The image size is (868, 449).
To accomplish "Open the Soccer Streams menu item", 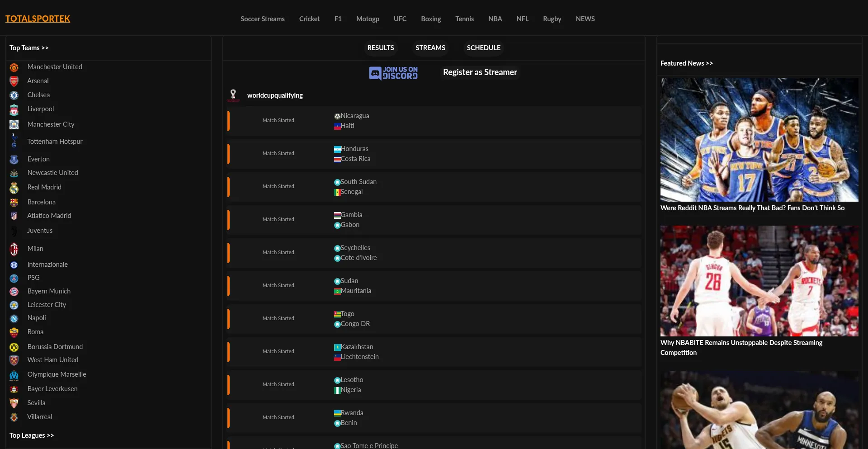I will tap(262, 19).
